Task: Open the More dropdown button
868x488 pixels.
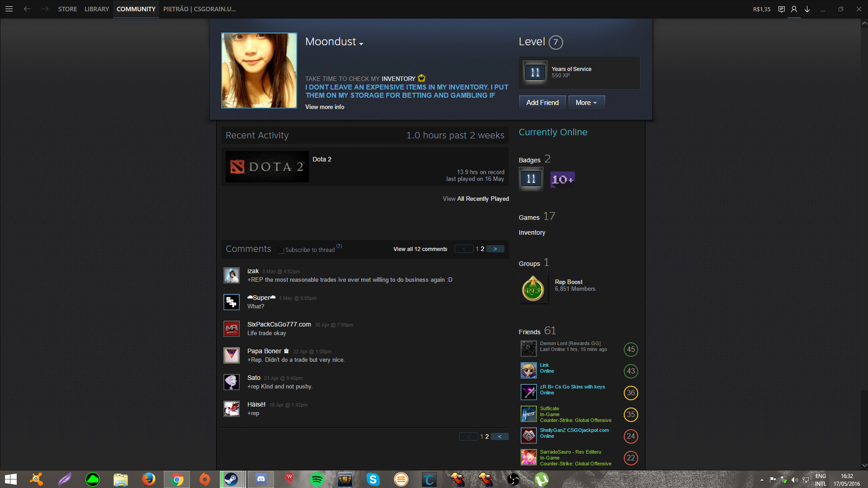Action: pos(586,103)
